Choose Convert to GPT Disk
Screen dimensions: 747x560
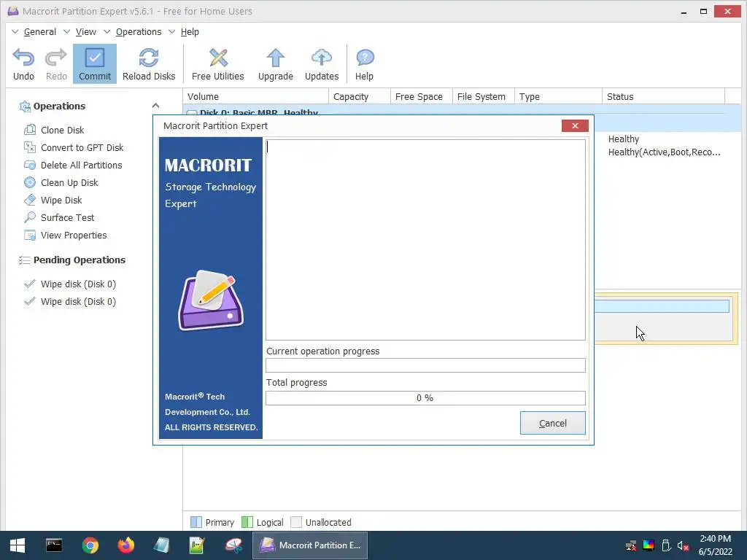coord(82,147)
